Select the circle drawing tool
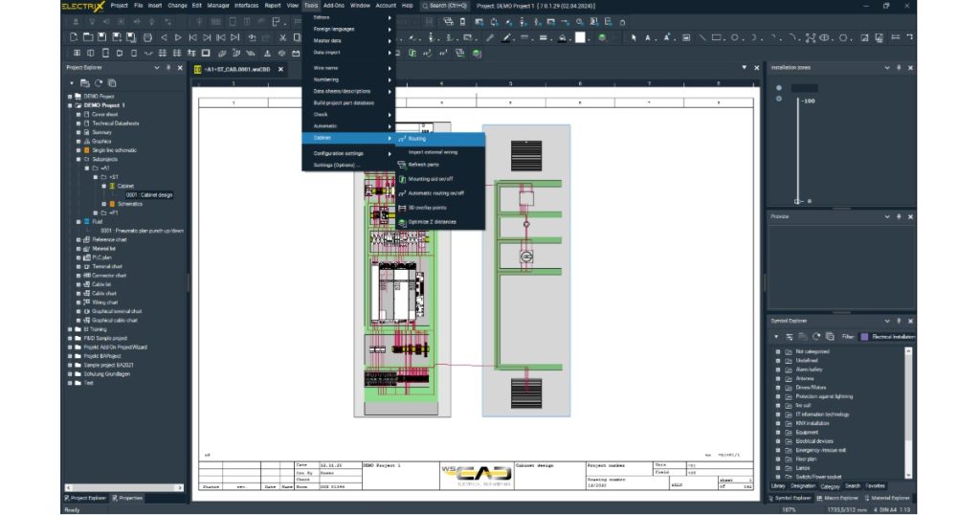Screen dimensions: 980x515 [x=734, y=37]
